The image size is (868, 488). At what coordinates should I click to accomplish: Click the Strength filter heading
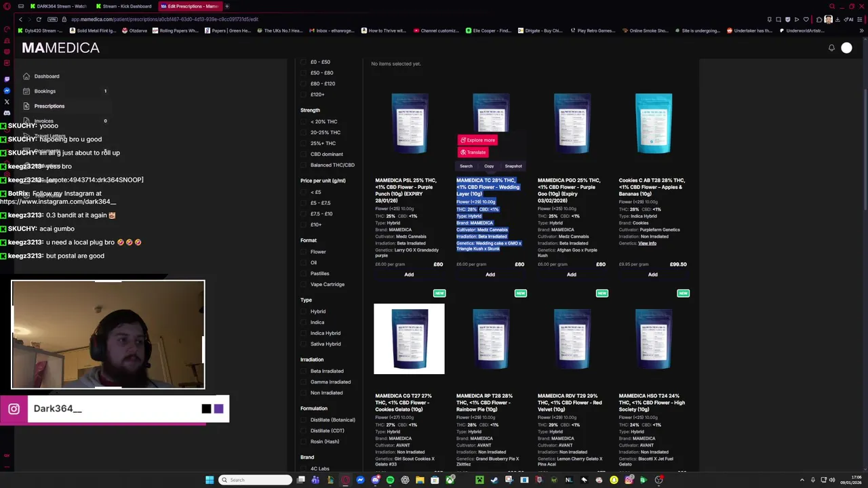click(310, 110)
